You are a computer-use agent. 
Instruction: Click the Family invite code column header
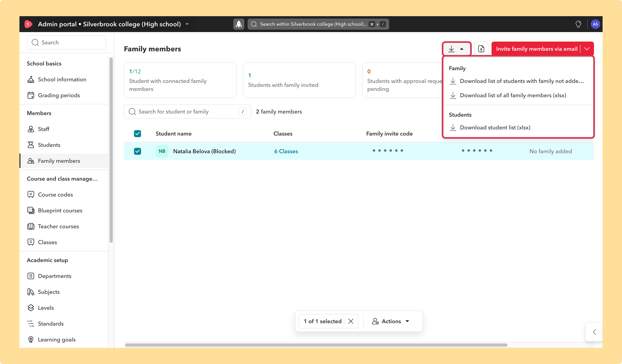389,134
